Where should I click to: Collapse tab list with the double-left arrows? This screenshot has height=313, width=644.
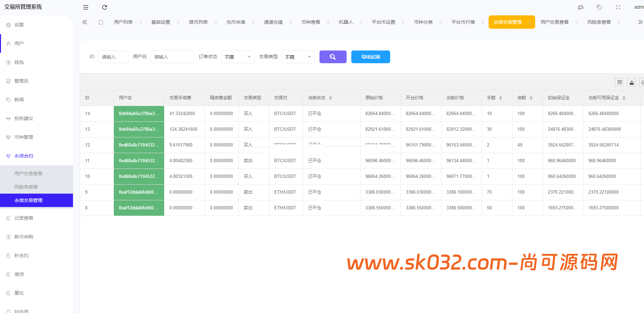[x=85, y=22]
